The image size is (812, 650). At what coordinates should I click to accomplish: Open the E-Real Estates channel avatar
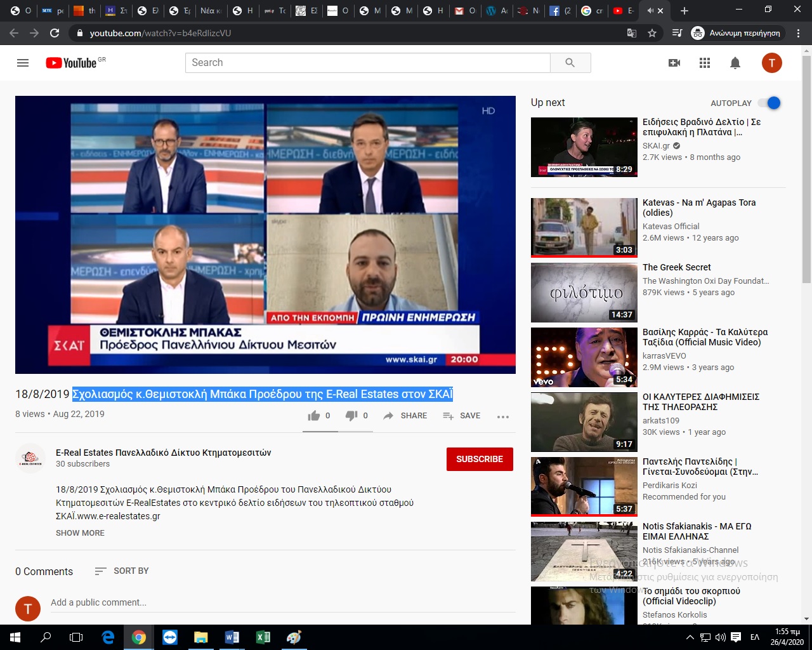pyautogui.click(x=30, y=458)
